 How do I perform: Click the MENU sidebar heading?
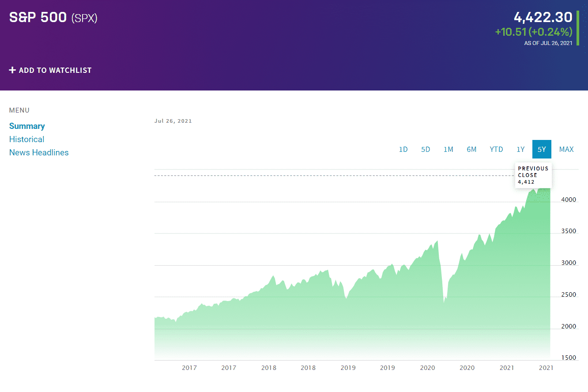point(19,110)
